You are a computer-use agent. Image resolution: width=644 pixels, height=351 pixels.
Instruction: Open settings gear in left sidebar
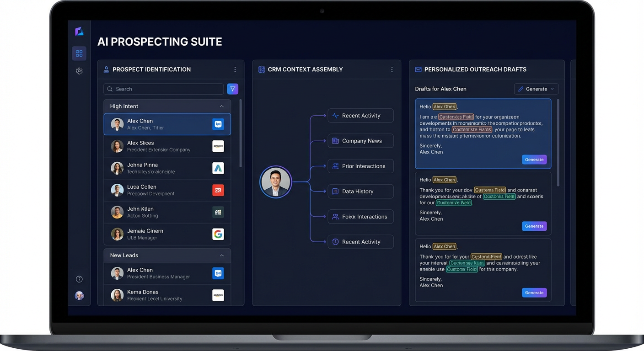(79, 71)
